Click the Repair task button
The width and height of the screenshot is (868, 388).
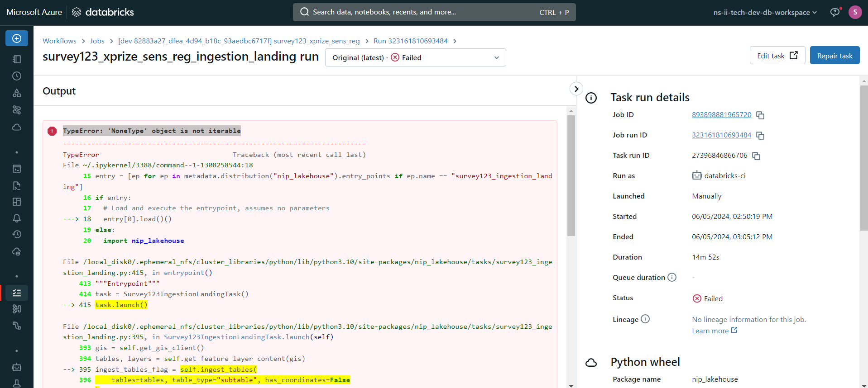(834, 56)
